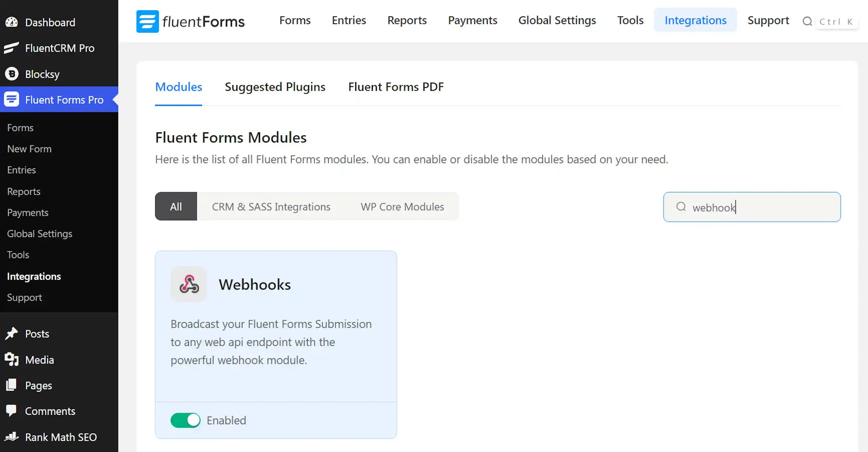The image size is (868, 452).
Task: Click the Dashboard gauge icon
Action: click(12, 22)
